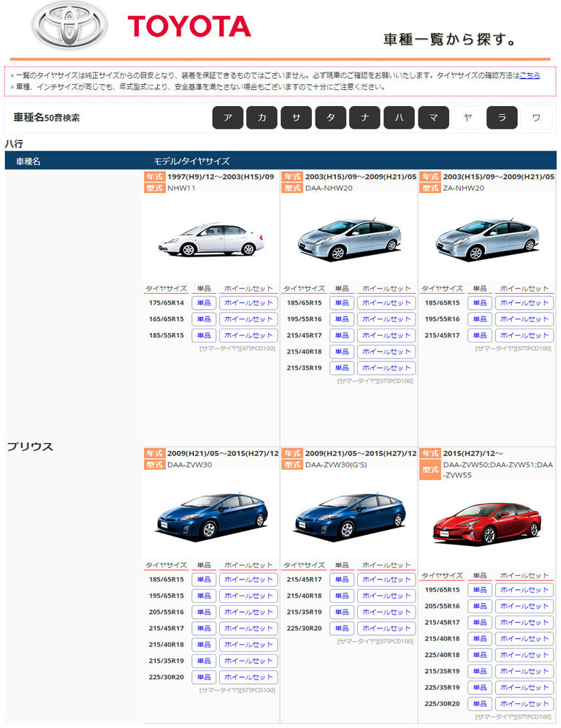Click 単品 for ZVW30(G'S) 215/35R19

point(342,612)
